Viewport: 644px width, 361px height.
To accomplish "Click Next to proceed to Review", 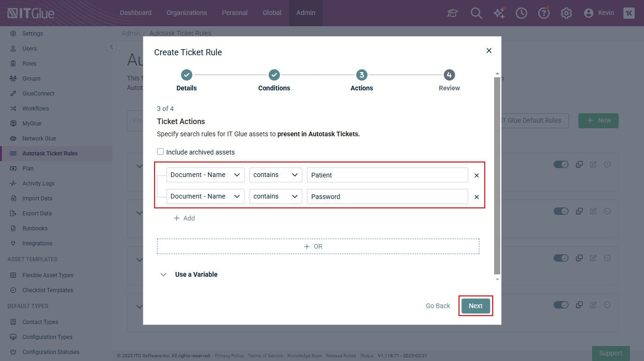I will click(x=476, y=306).
